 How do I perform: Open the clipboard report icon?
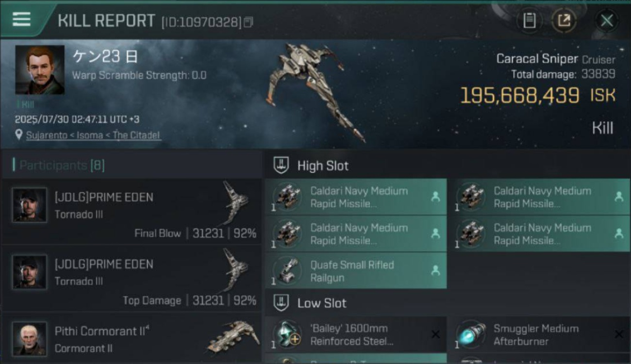[530, 21]
